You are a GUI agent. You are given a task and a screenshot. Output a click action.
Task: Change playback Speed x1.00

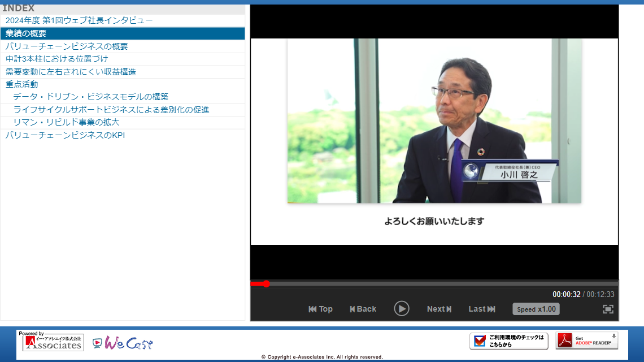point(536,309)
